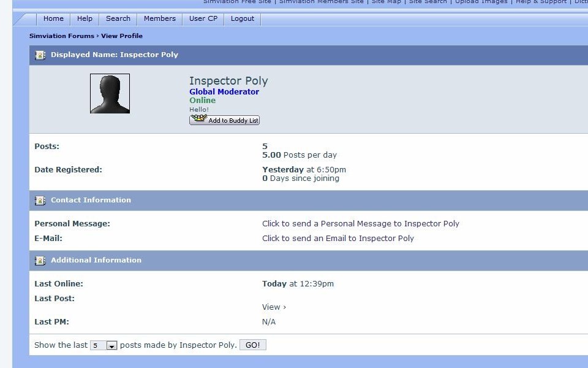Click View link under Last Post
Image resolution: width=588 pixels, height=368 pixels.
273,307
